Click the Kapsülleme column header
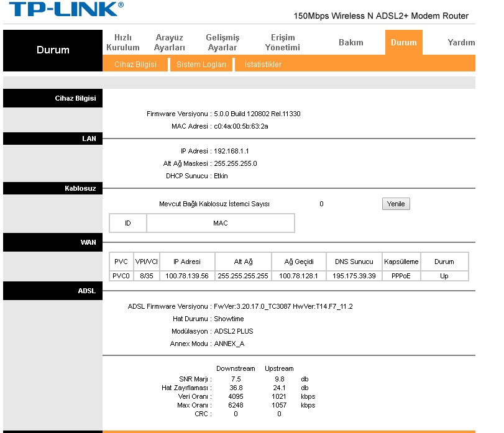This screenshot has width=504, height=433. (x=401, y=262)
